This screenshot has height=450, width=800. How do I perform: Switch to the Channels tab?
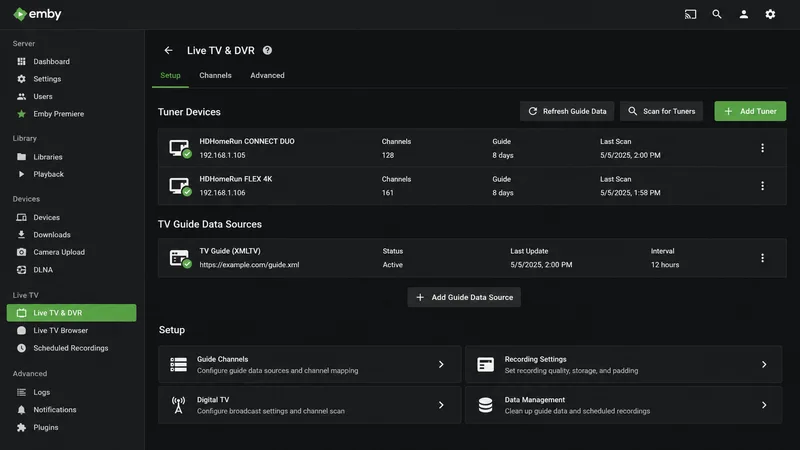(215, 76)
